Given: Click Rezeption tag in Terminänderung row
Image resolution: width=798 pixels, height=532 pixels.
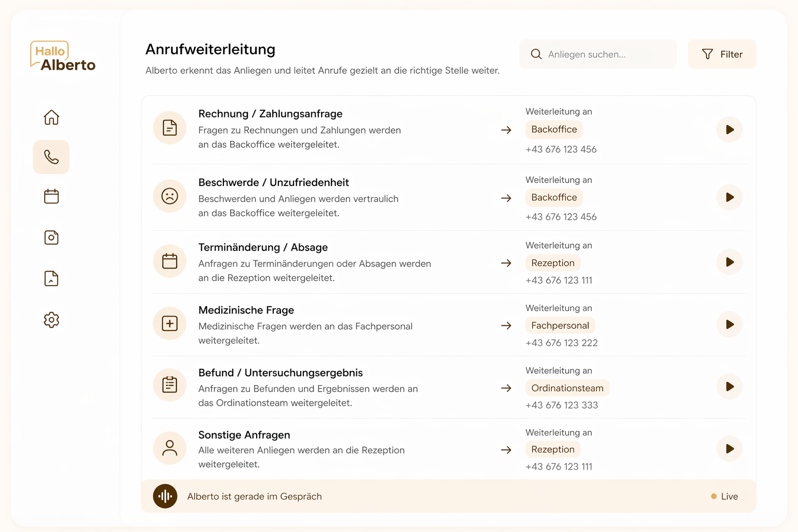Looking at the screenshot, I should click(553, 263).
